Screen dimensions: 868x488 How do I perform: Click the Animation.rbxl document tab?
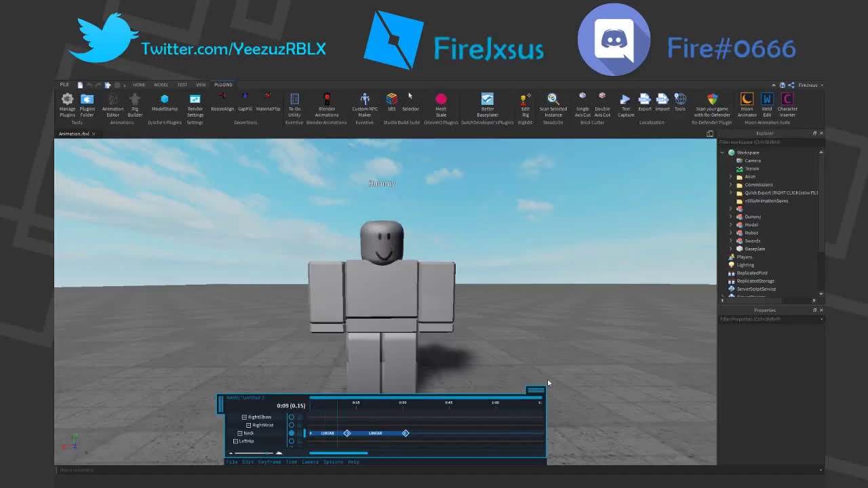click(x=73, y=134)
